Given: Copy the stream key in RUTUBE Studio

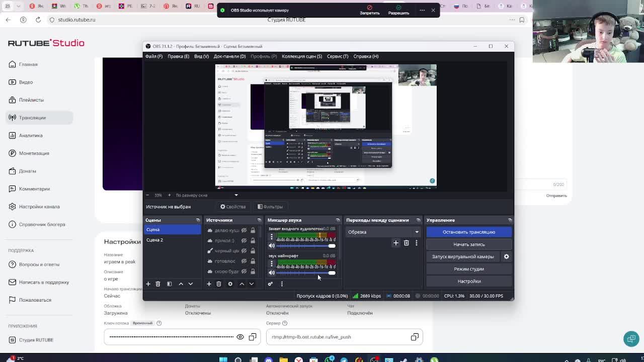Looking at the screenshot, I should point(253,337).
